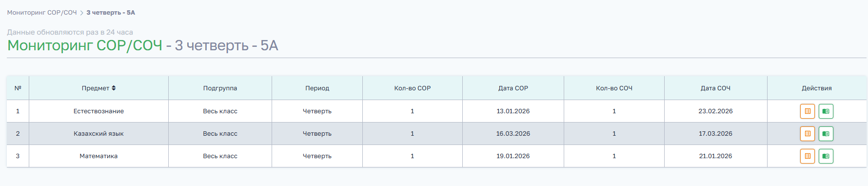
Task: Click the Кол-во СОЧ column header
Action: point(614,88)
